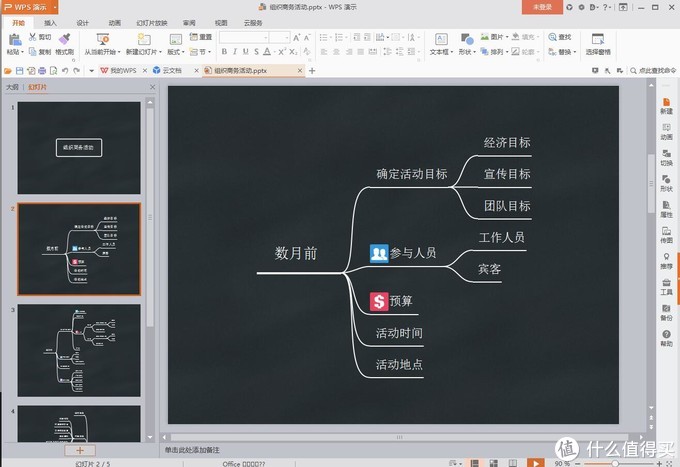
Task: Toggle subscript (X₂)
Action: [293, 52]
